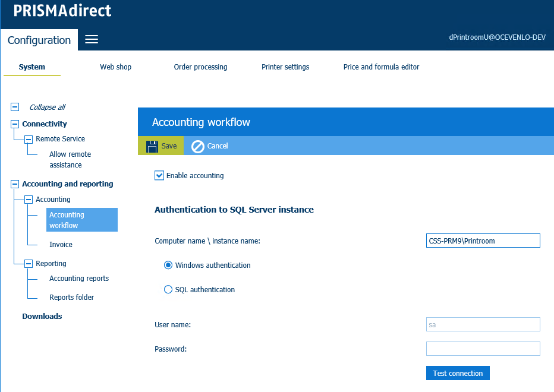
Task: Open the Order processing tab
Action: point(200,67)
